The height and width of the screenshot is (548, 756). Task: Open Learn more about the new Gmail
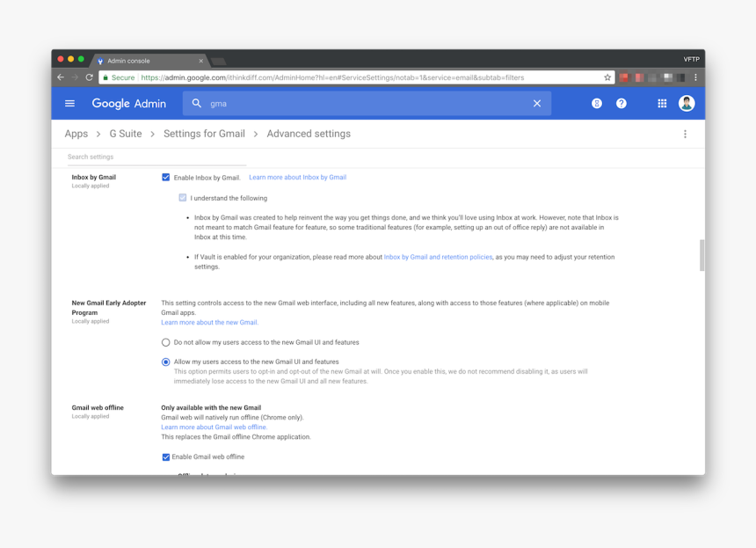pos(209,322)
